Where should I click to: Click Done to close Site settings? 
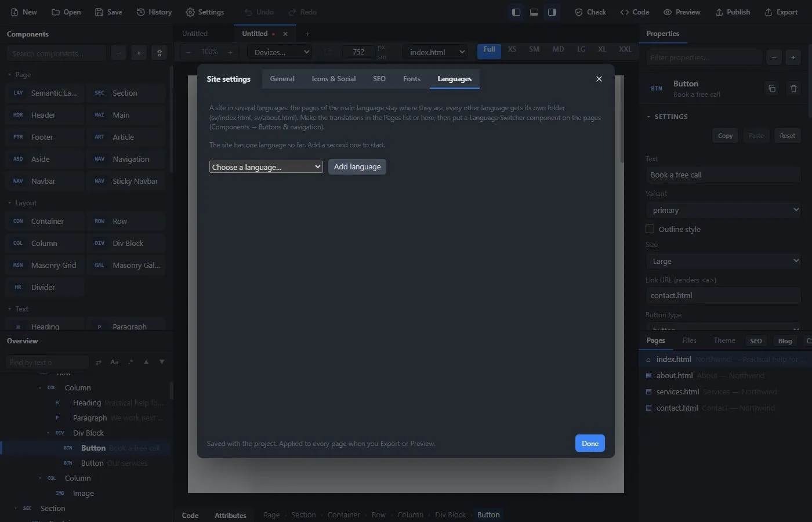pos(590,443)
